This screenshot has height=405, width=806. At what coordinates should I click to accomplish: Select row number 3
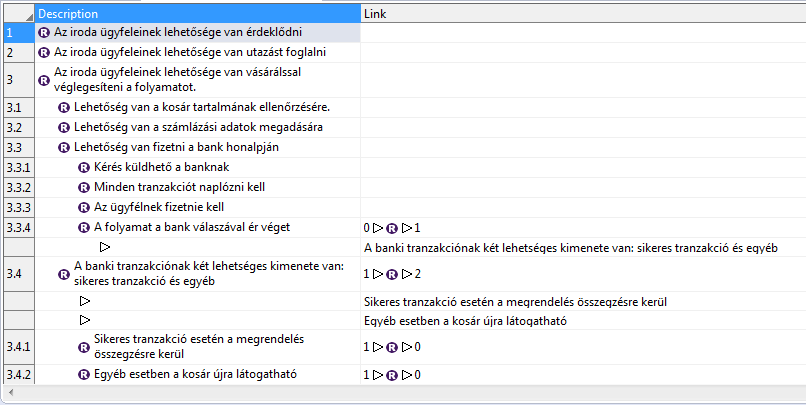pos(19,80)
